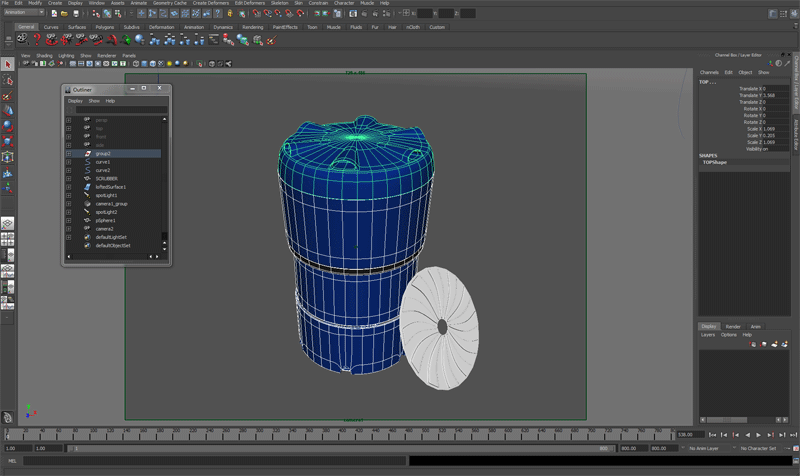800x476 pixels.
Task: Expand the SCRUBBER node in Outliner
Action: (x=68, y=179)
